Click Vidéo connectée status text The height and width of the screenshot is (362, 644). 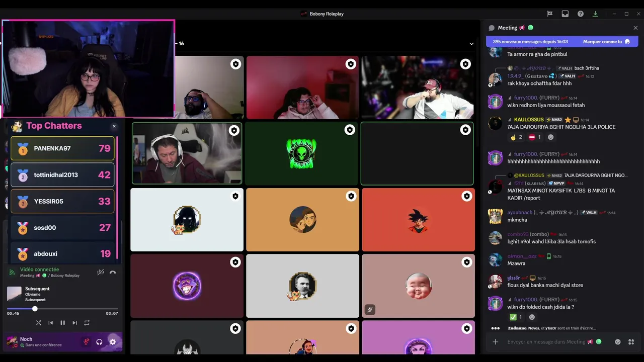click(39, 269)
